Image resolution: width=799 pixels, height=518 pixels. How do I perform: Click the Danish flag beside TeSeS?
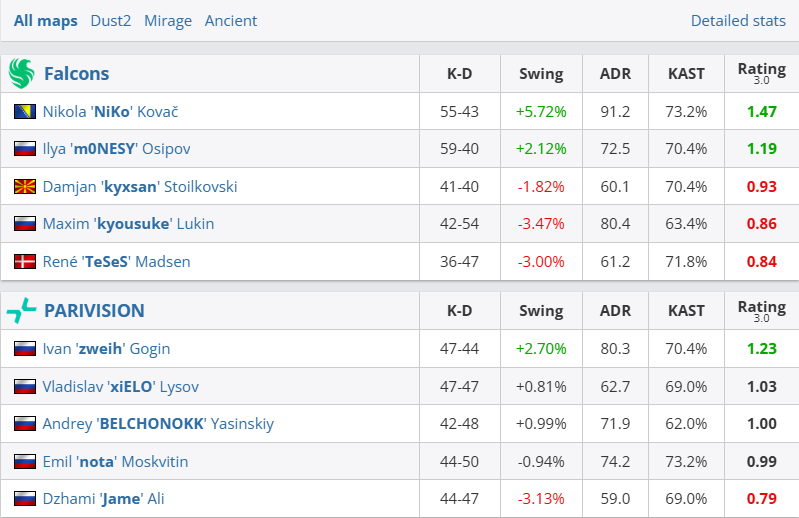coord(25,262)
